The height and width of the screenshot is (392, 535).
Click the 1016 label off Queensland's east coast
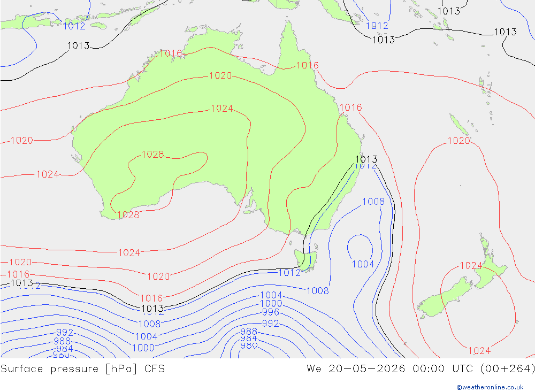pos(351,107)
